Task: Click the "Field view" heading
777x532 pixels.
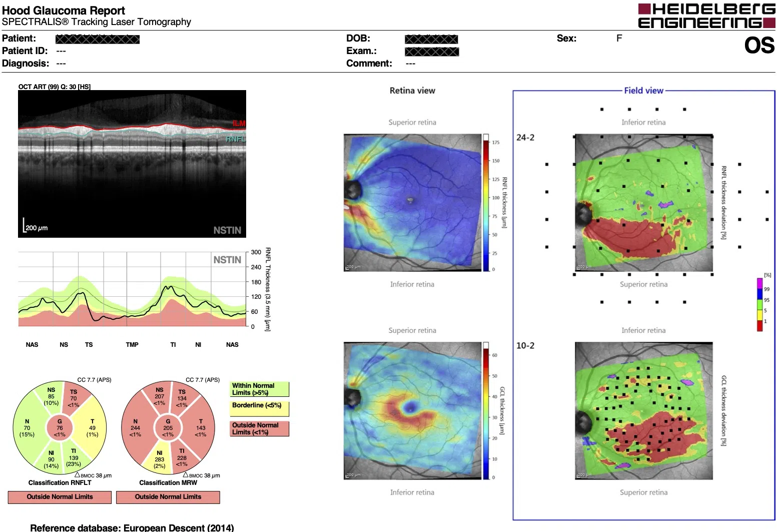Action: tap(643, 91)
